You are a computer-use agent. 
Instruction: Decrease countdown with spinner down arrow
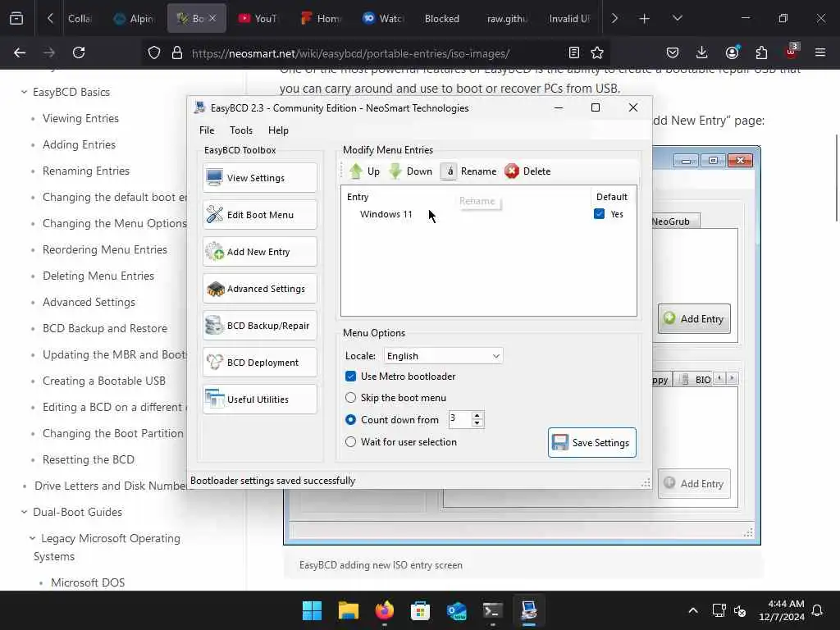point(477,424)
